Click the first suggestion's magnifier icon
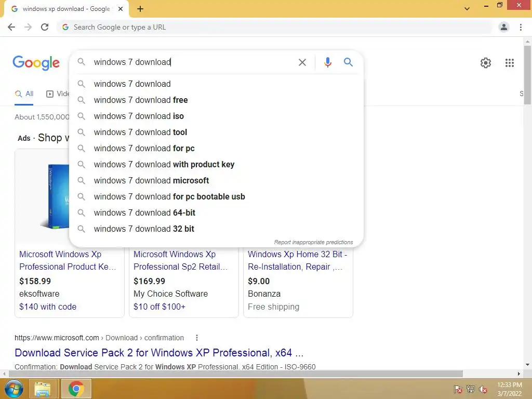 click(x=81, y=84)
